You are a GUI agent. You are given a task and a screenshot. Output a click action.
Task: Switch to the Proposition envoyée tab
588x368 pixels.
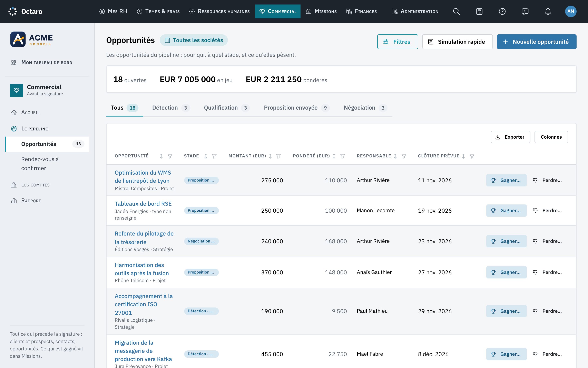(x=297, y=108)
